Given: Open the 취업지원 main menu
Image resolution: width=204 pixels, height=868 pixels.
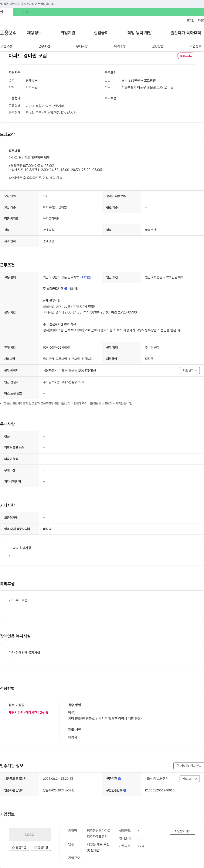Looking at the screenshot, I should (x=68, y=33).
